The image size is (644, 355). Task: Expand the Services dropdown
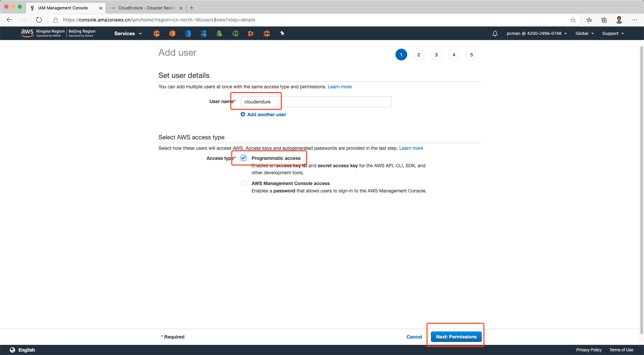(x=128, y=34)
